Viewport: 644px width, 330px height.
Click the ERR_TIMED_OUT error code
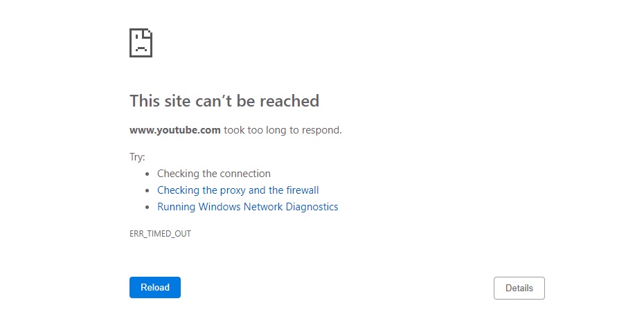tap(160, 234)
